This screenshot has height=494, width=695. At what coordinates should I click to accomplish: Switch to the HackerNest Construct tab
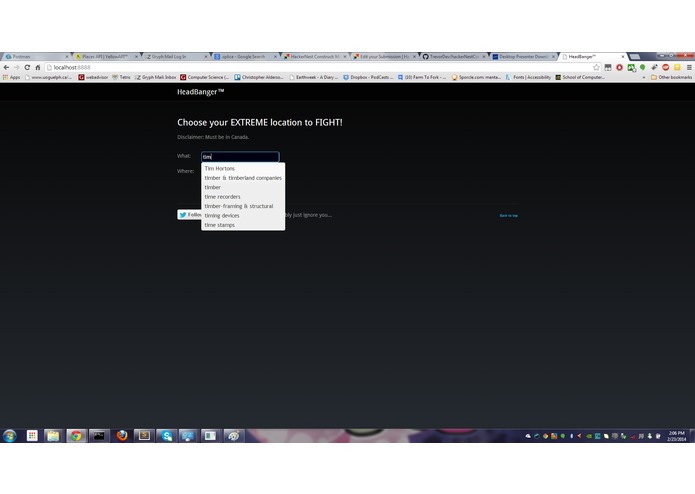click(x=315, y=57)
